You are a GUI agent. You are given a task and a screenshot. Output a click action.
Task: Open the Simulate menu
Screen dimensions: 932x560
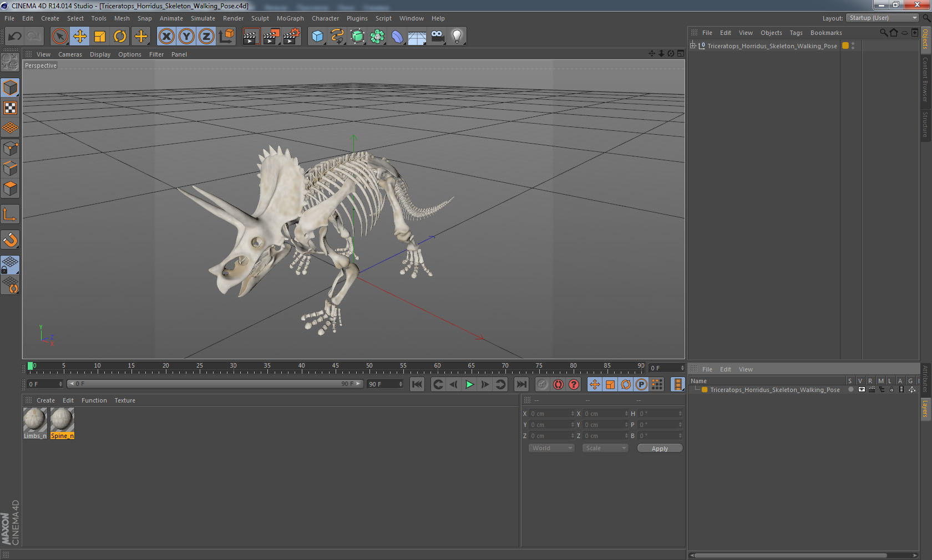pyautogui.click(x=203, y=18)
